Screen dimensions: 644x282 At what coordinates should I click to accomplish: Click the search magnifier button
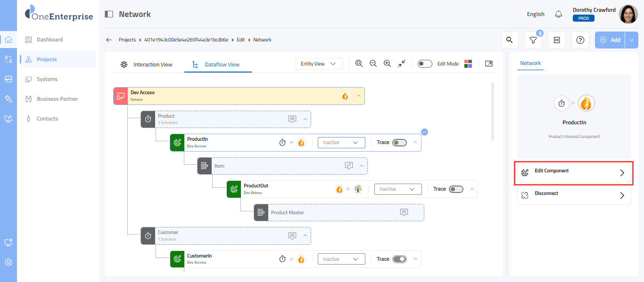(509, 40)
